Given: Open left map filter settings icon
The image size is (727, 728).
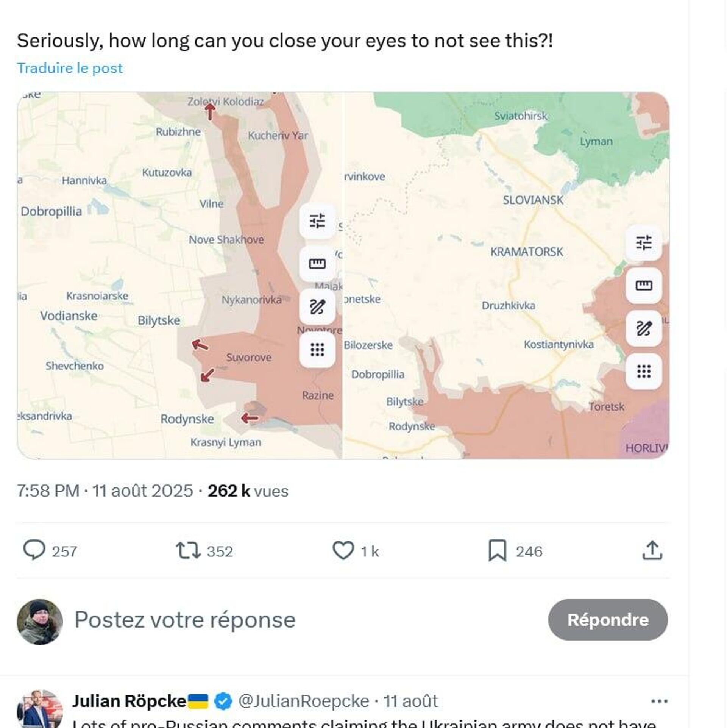Looking at the screenshot, I should (317, 220).
